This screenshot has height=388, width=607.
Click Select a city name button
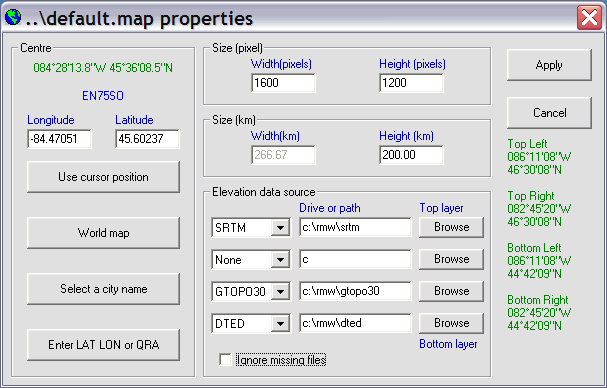coord(103,289)
